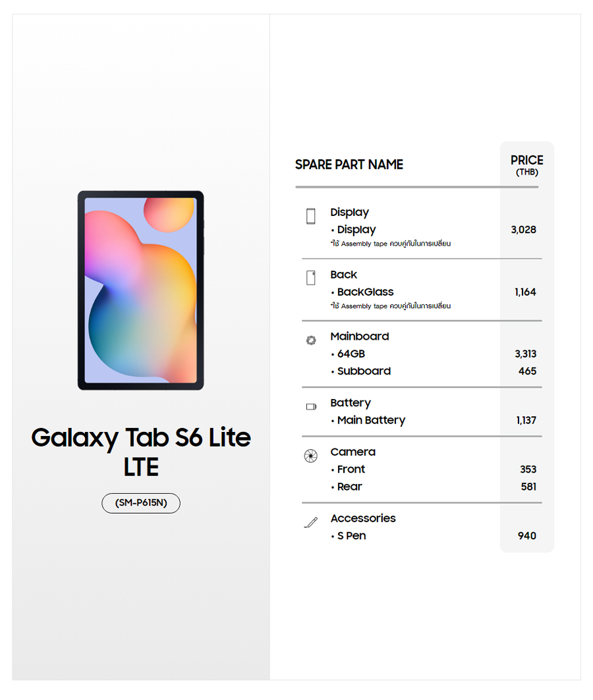Click the SM-P615N model badge
Screen dimensions: 593x700
[141, 503]
